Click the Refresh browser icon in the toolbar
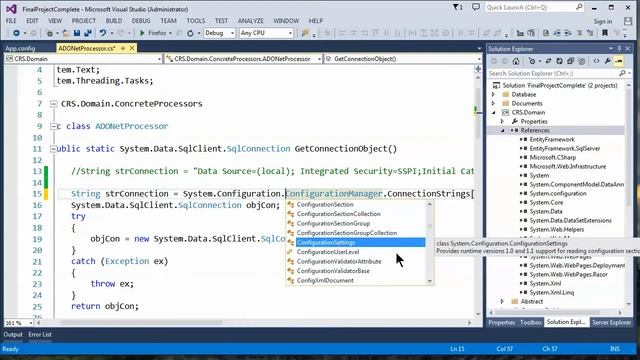This screenshot has width=640, height=360. (190, 33)
